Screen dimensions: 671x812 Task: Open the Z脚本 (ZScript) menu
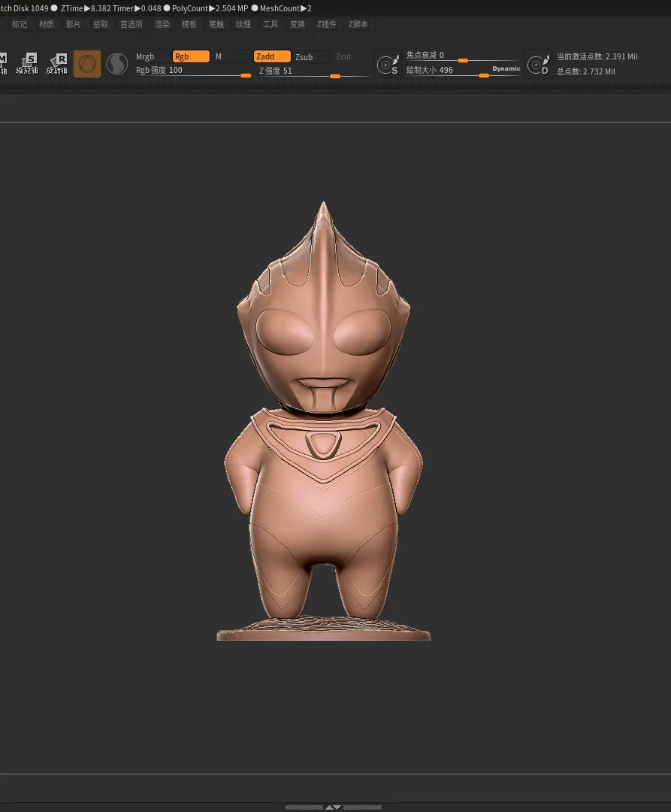tap(358, 24)
